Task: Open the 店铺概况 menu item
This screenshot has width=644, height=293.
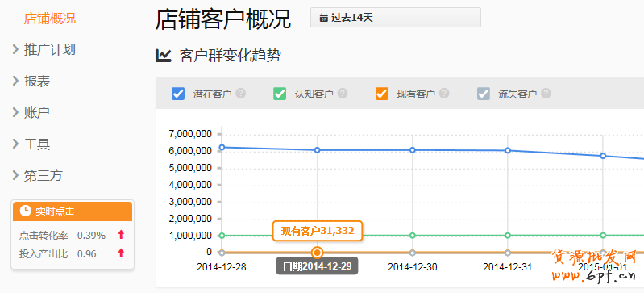Action: [50, 19]
